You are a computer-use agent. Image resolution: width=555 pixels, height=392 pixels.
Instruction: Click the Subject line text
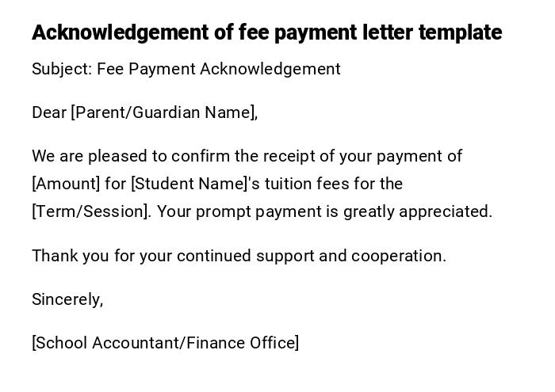click(x=186, y=69)
